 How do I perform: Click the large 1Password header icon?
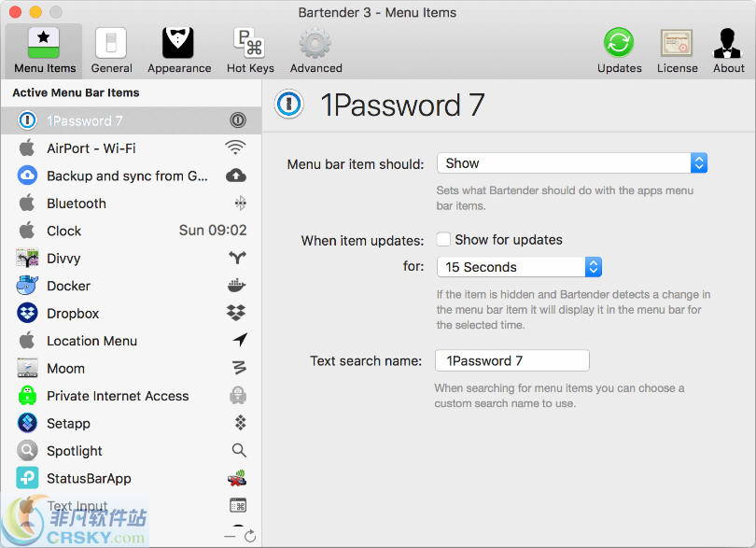coord(288,105)
